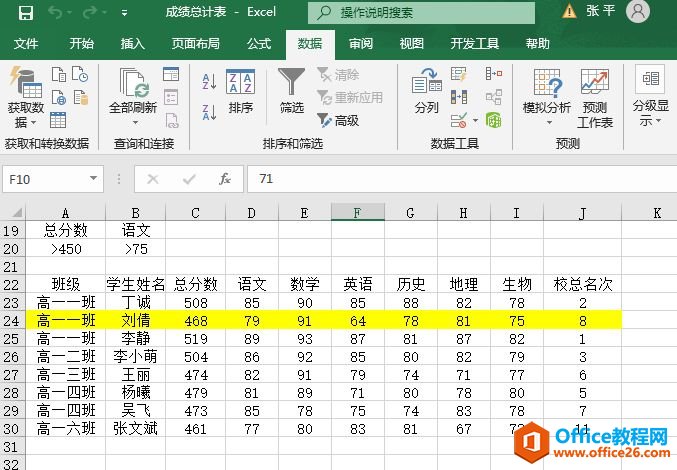Image resolution: width=677 pixels, height=470 pixels.
Task: Click the user account avatar icon
Action: [638, 12]
